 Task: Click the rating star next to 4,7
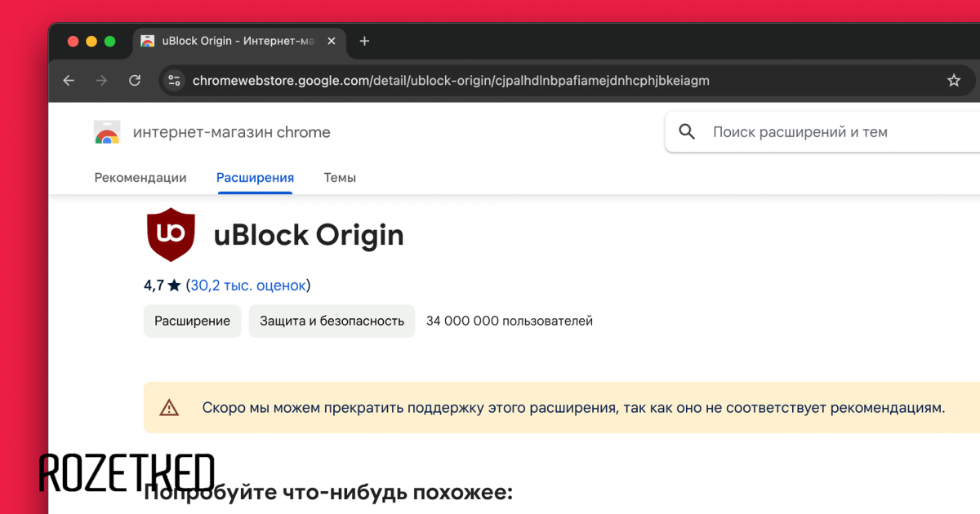[174, 286]
